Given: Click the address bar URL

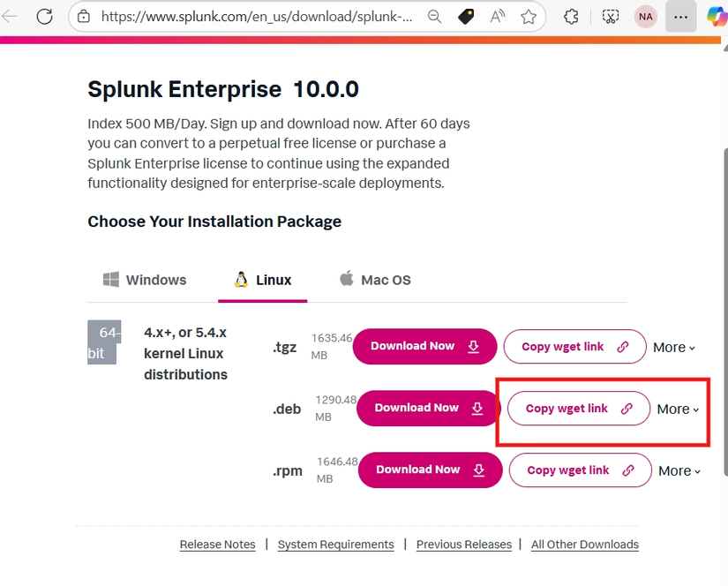Looking at the screenshot, I should click(257, 17).
